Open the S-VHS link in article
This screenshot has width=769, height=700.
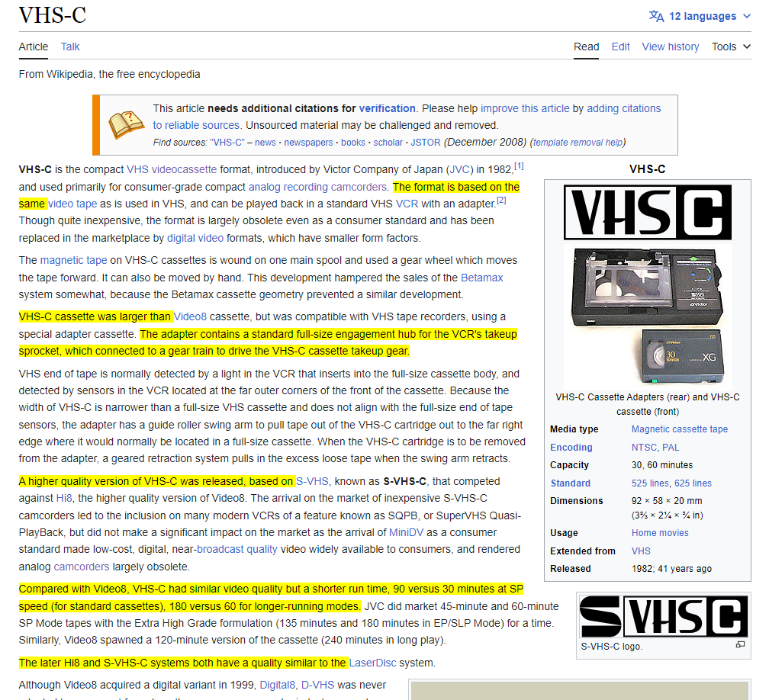point(313,481)
